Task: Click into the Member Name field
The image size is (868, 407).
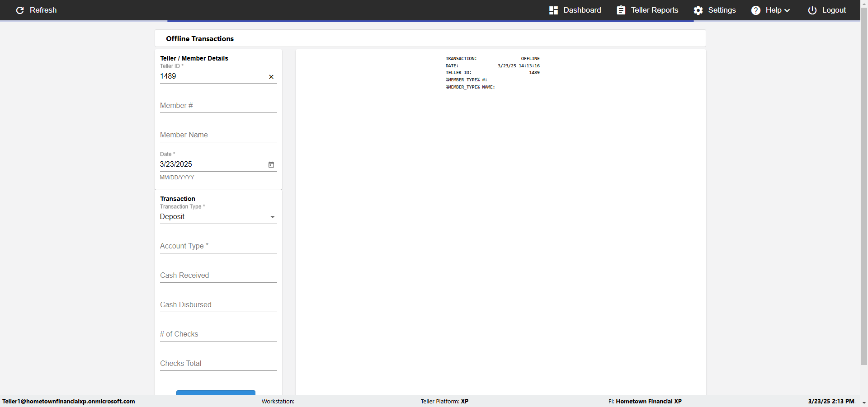Action: tap(218, 135)
